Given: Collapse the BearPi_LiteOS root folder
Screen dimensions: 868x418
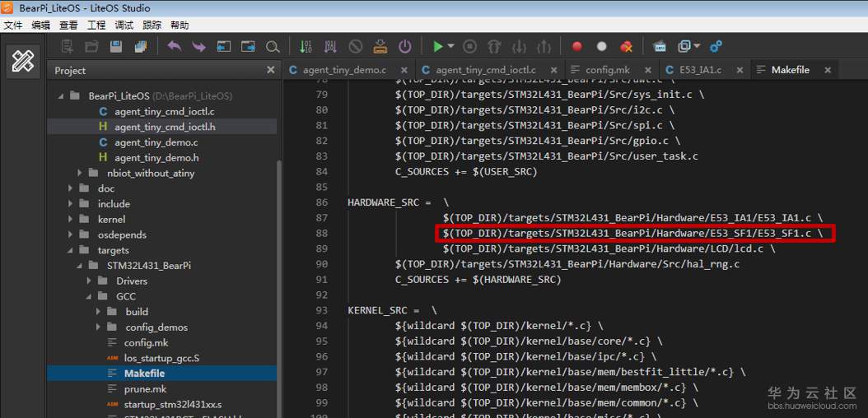Looking at the screenshot, I should tap(62, 96).
